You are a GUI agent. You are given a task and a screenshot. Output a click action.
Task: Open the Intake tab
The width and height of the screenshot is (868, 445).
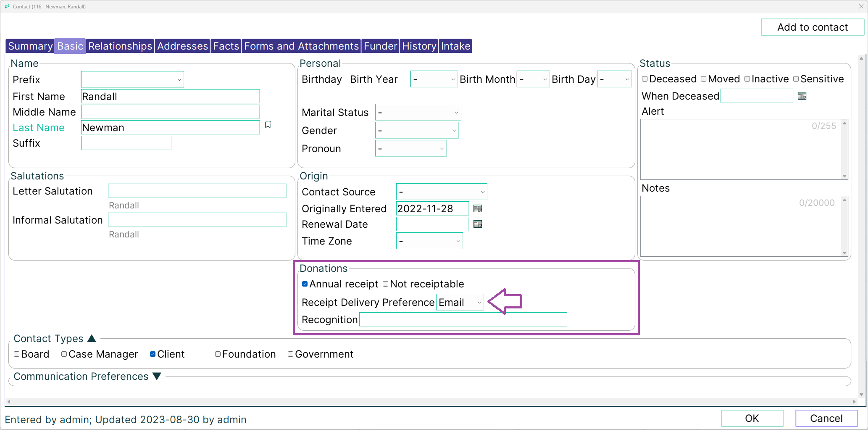pos(455,46)
